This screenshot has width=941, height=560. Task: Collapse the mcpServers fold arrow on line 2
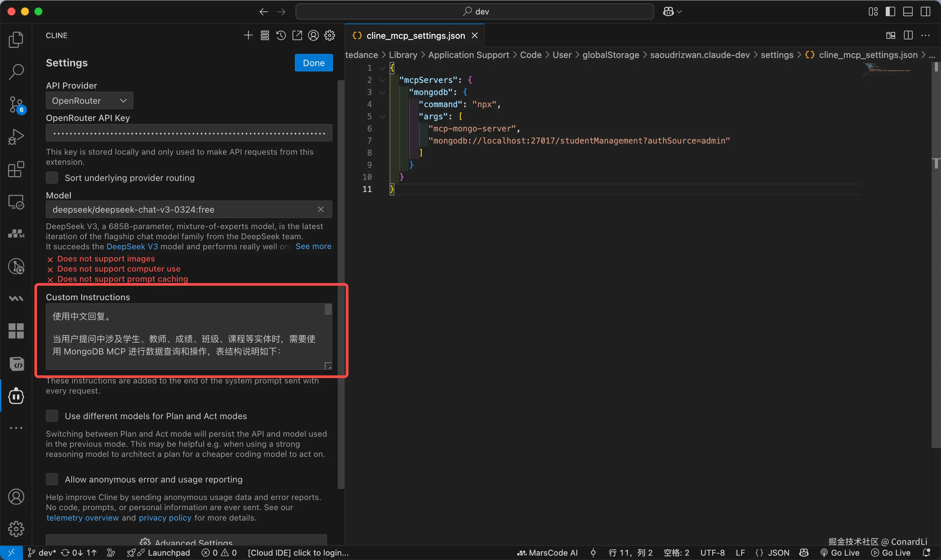(x=382, y=81)
